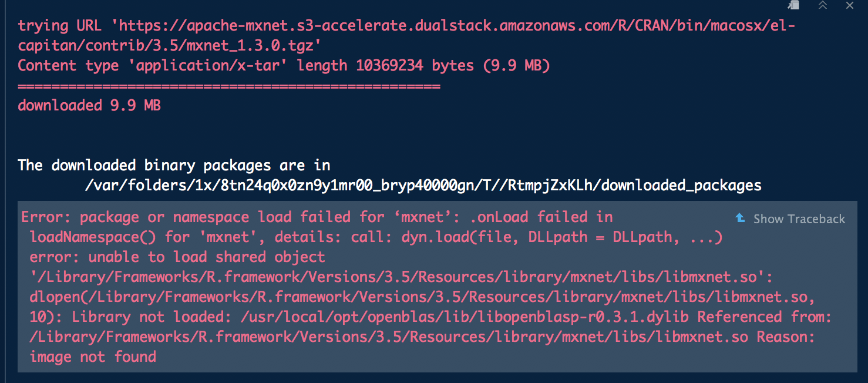Click the 'downloaded 9.9 MB' status line

coord(88,105)
